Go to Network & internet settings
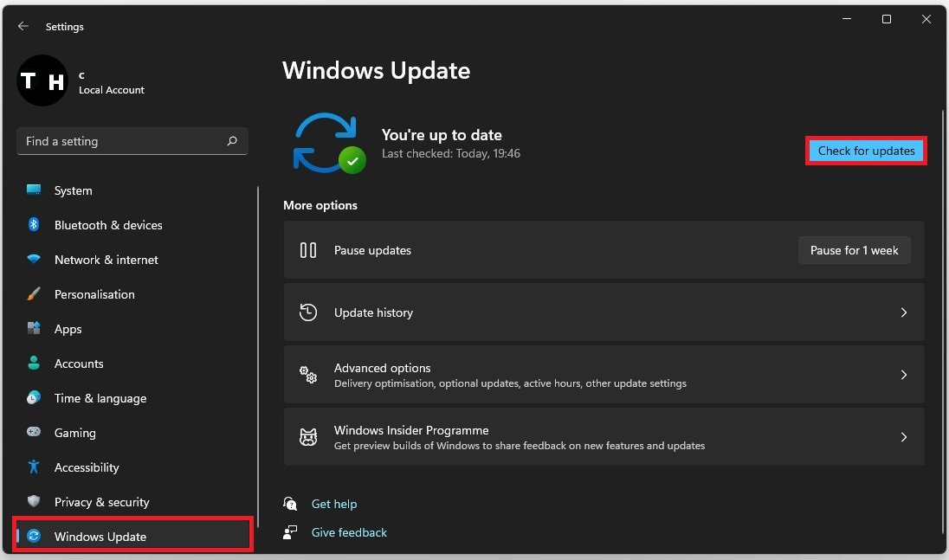Image resolution: width=949 pixels, height=560 pixels. click(106, 260)
